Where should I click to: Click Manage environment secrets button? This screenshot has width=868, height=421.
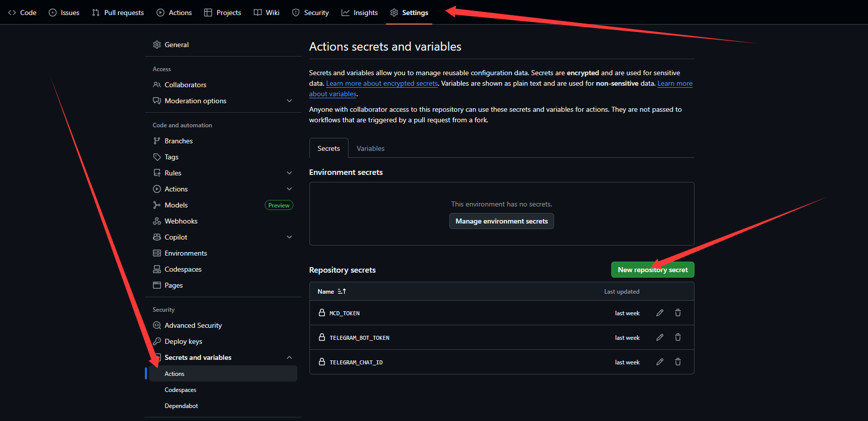[x=501, y=221]
